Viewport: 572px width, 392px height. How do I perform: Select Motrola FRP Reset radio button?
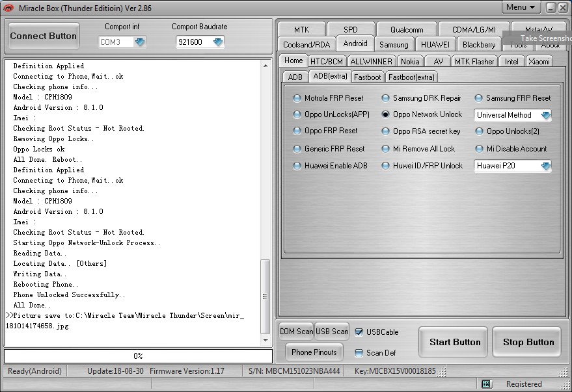(297, 98)
